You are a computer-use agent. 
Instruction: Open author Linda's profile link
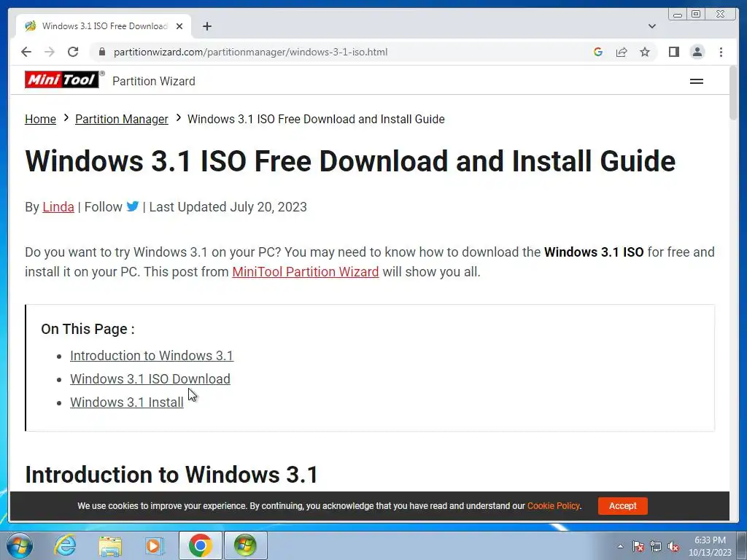(x=58, y=207)
